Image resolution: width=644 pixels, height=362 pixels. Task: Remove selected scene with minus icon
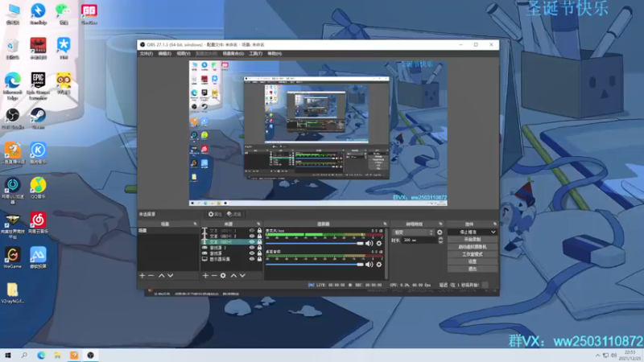pos(151,275)
